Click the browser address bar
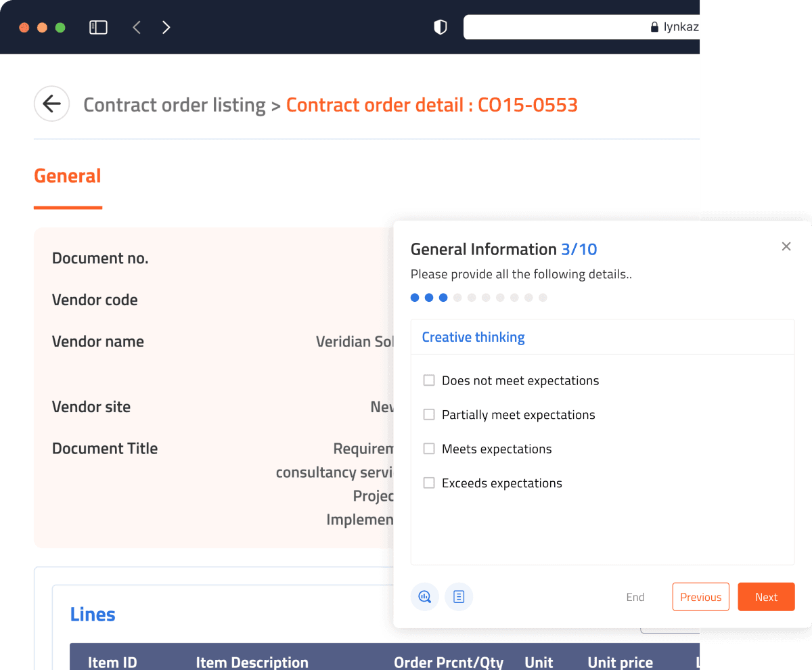 coord(582,27)
